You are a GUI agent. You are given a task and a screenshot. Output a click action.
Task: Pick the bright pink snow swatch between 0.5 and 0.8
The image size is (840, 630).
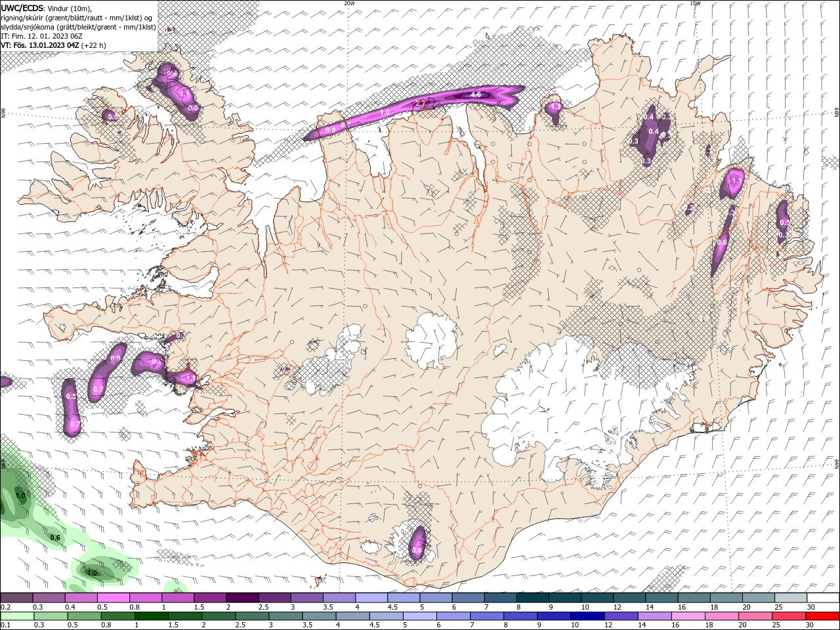tap(113, 598)
